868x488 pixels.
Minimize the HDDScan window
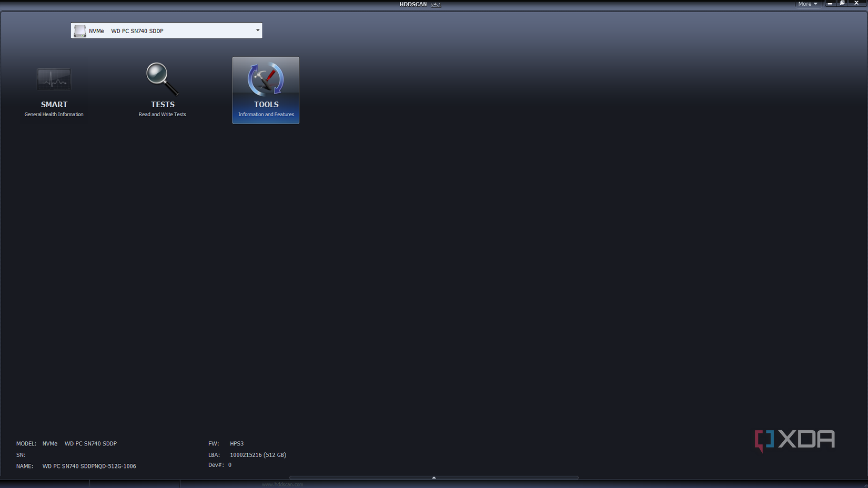830,3
